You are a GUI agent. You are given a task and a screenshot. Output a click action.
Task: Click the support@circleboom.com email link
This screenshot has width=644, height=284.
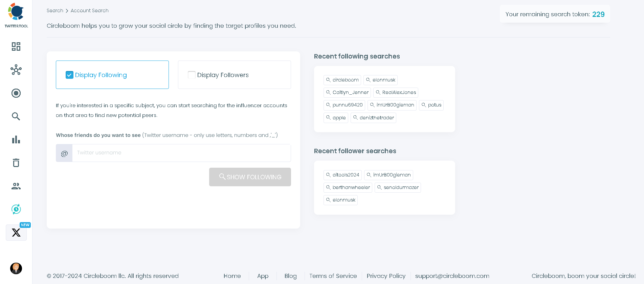point(452,276)
